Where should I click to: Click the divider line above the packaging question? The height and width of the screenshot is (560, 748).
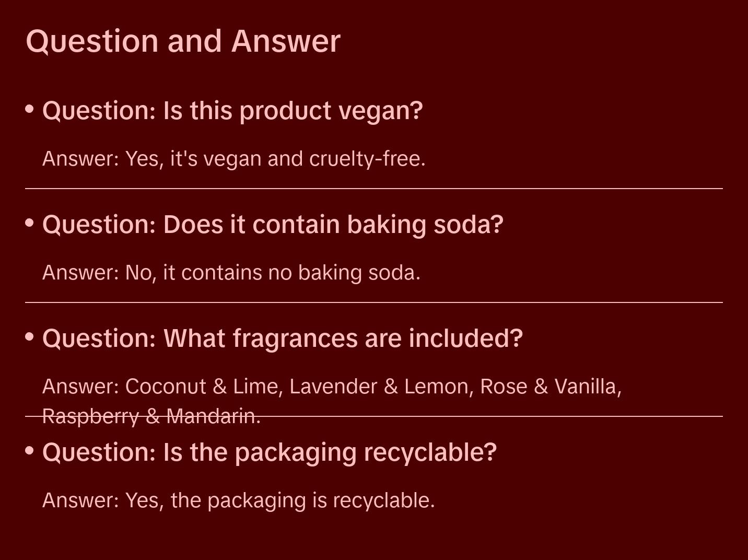(x=470, y=416)
